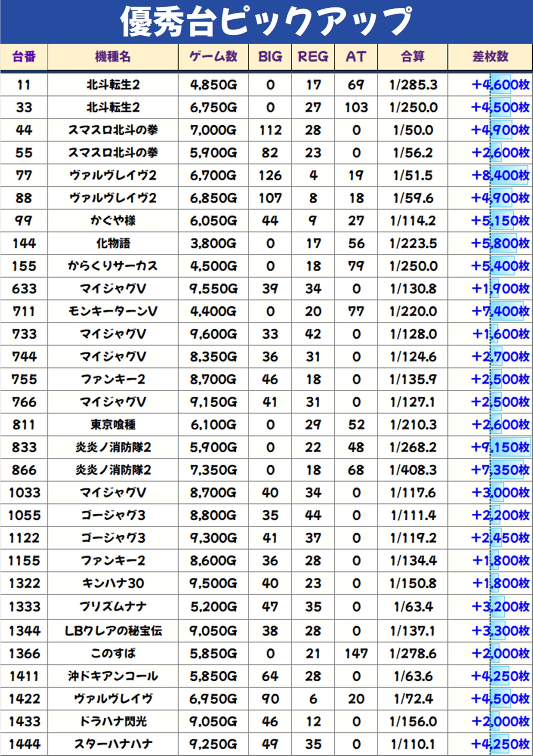This screenshot has height=756, width=533.
Task: Select the 化物語 machine name cell
Action: pos(113,243)
